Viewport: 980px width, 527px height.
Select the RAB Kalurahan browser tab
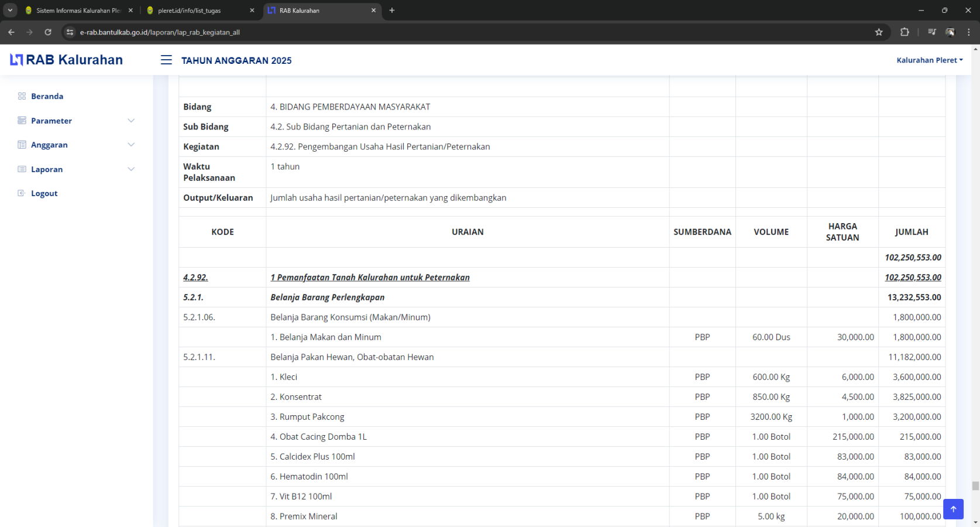tap(322, 11)
